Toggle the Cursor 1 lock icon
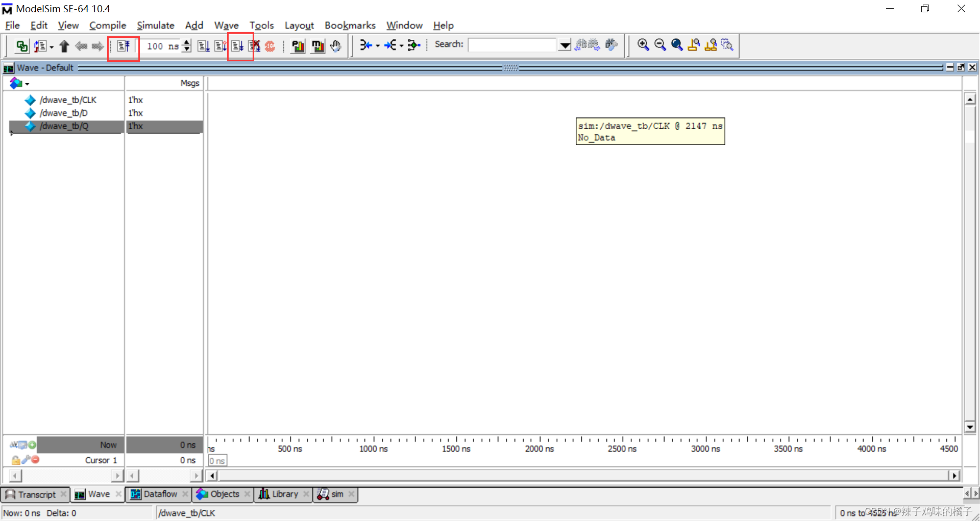The width and height of the screenshot is (980, 521). pyautogui.click(x=15, y=460)
